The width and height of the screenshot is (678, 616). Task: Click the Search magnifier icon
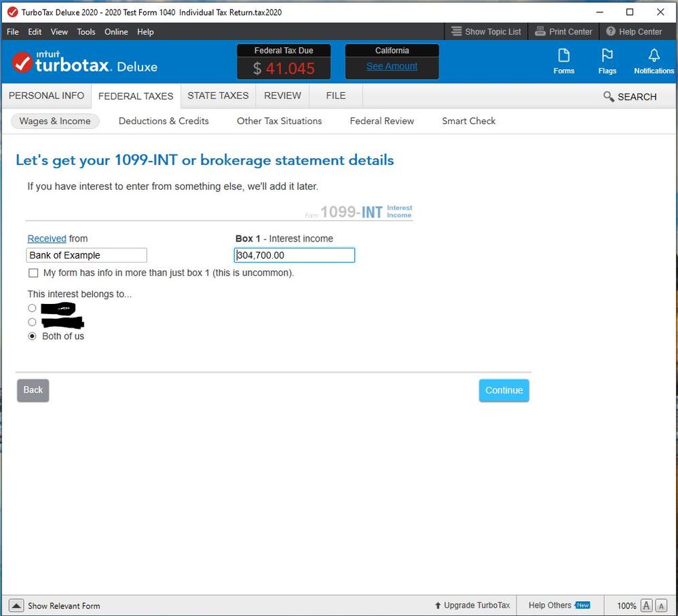tap(608, 96)
